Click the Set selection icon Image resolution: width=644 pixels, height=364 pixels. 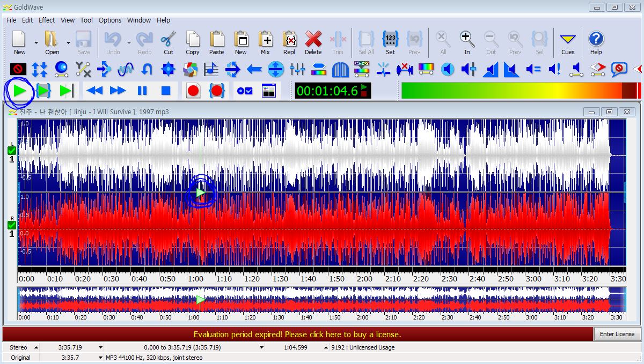click(390, 43)
